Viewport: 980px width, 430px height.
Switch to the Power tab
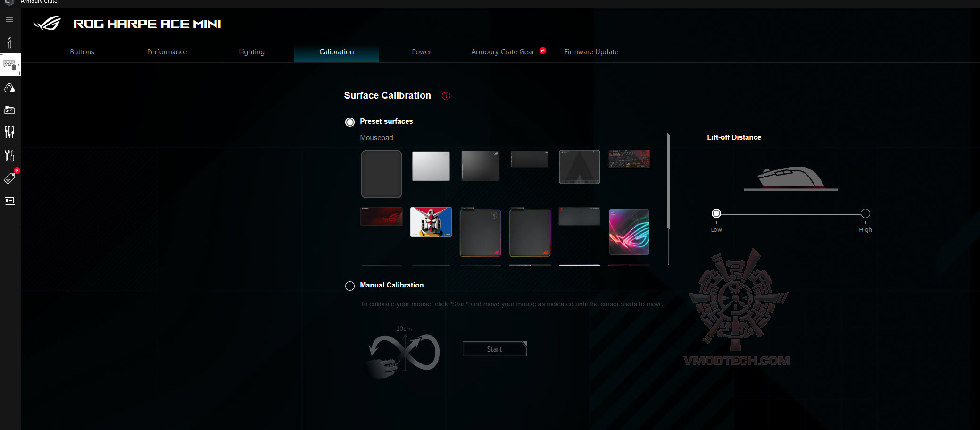coord(422,52)
